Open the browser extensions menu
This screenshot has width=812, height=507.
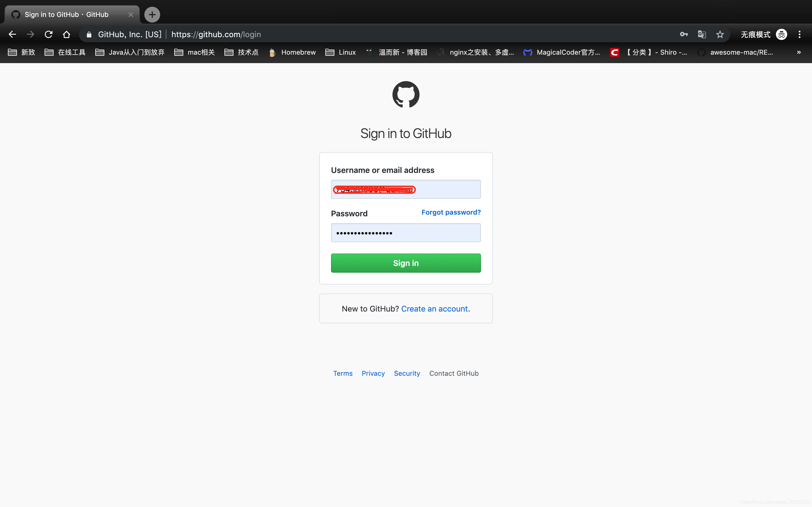coord(801,34)
